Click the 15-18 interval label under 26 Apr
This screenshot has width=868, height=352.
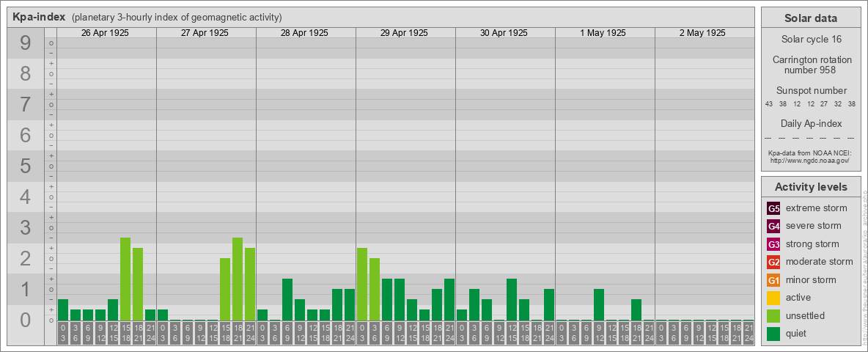125,333
